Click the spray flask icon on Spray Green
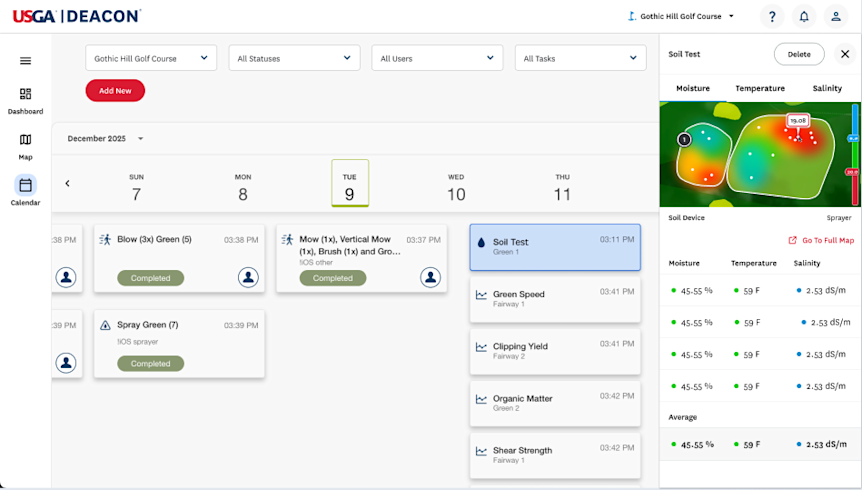Image resolution: width=862 pixels, height=490 pixels. tap(105, 325)
